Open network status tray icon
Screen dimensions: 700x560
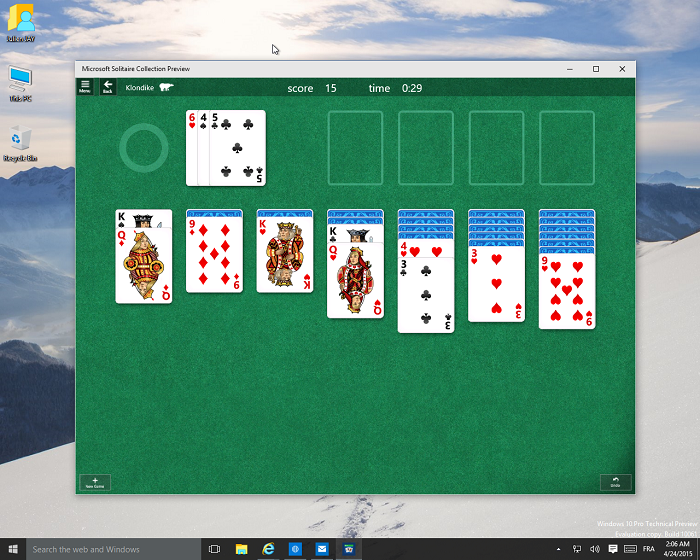[x=577, y=549]
